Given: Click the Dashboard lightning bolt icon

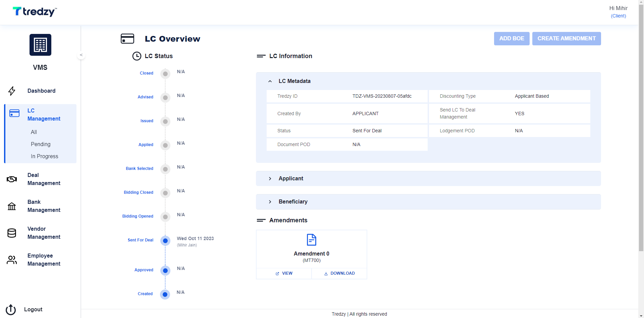Looking at the screenshot, I should click(x=12, y=91).
